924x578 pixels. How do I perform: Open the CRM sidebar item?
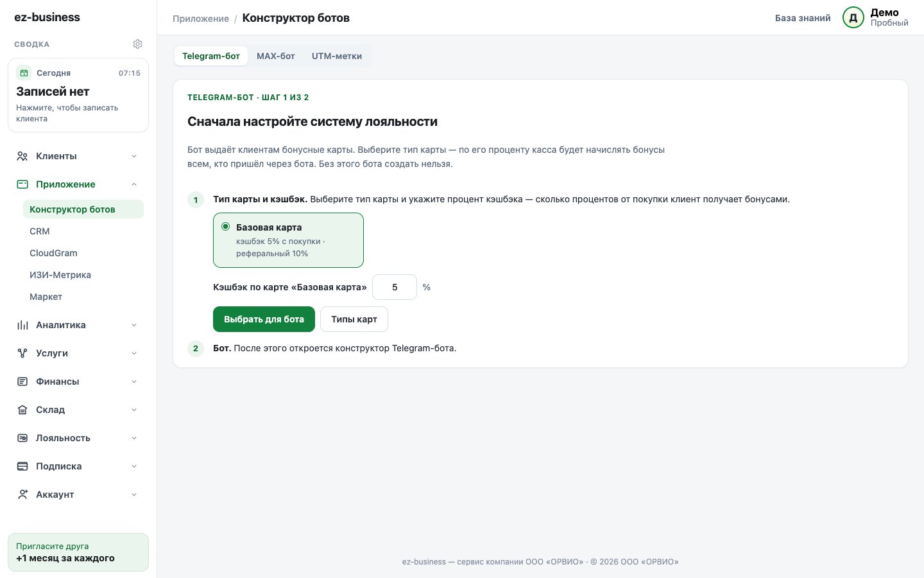(83, 231)
